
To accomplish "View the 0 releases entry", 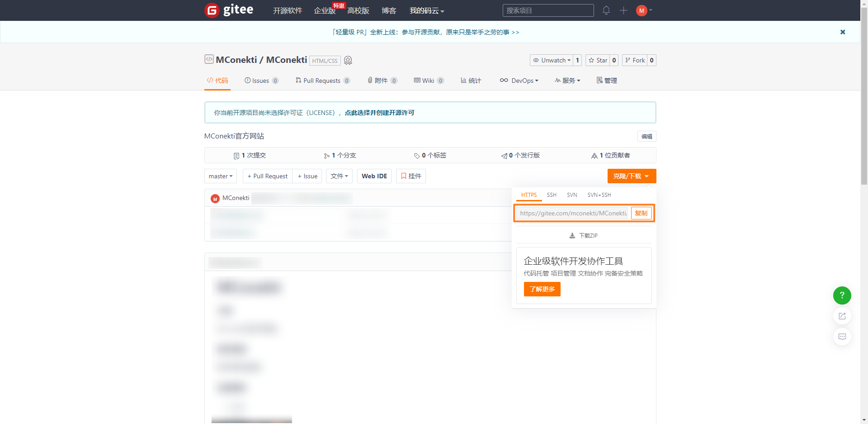I will 520,156.
